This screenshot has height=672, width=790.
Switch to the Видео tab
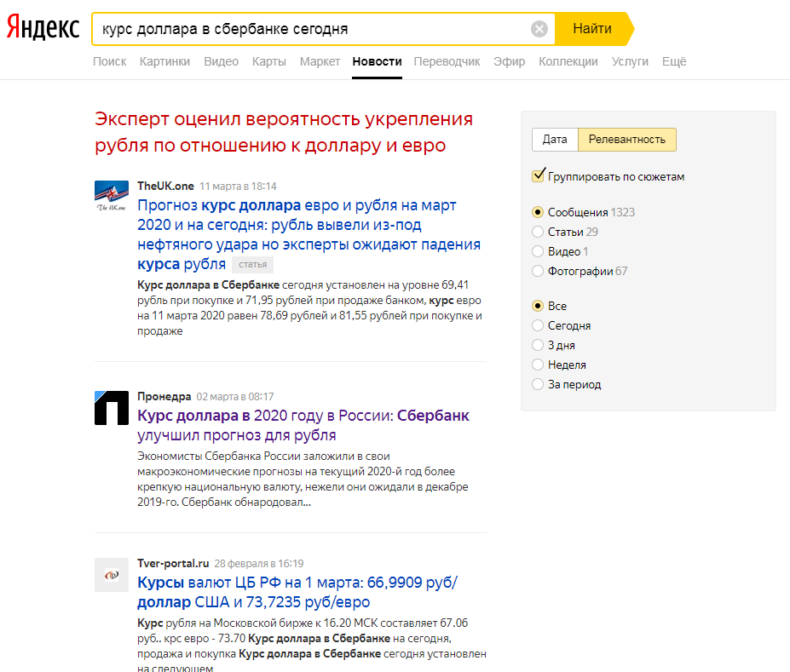click(222, 61)
